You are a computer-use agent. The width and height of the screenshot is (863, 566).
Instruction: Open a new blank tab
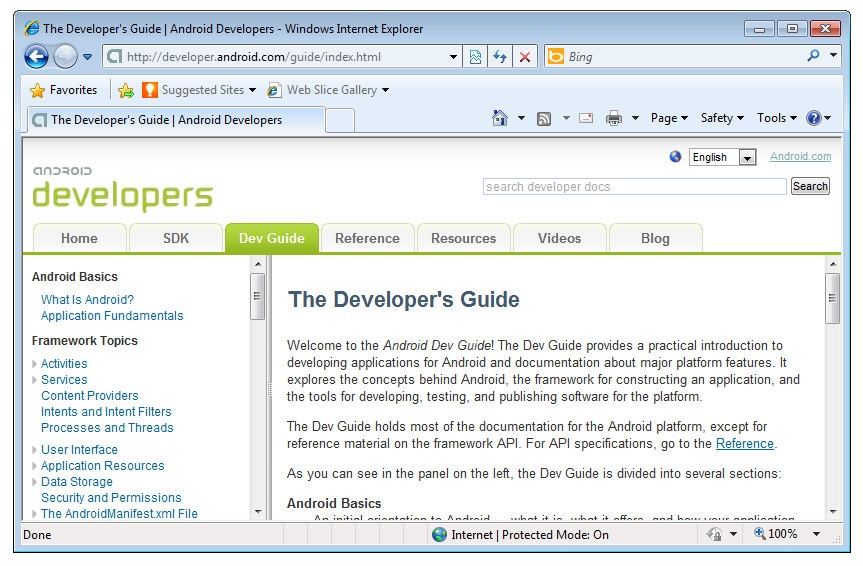[x=340, y=121]
